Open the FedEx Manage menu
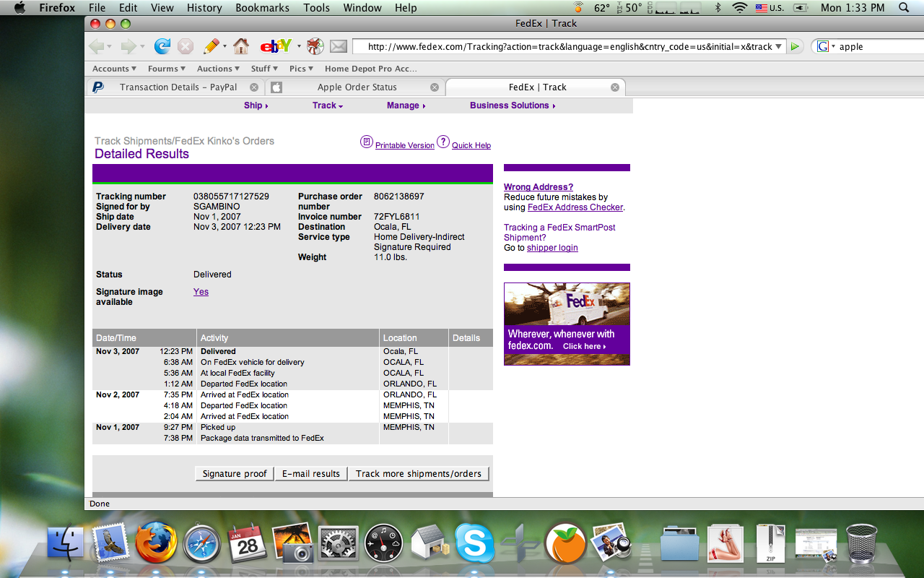The height and width of the screenshot is (578, 924). (406, 105)
